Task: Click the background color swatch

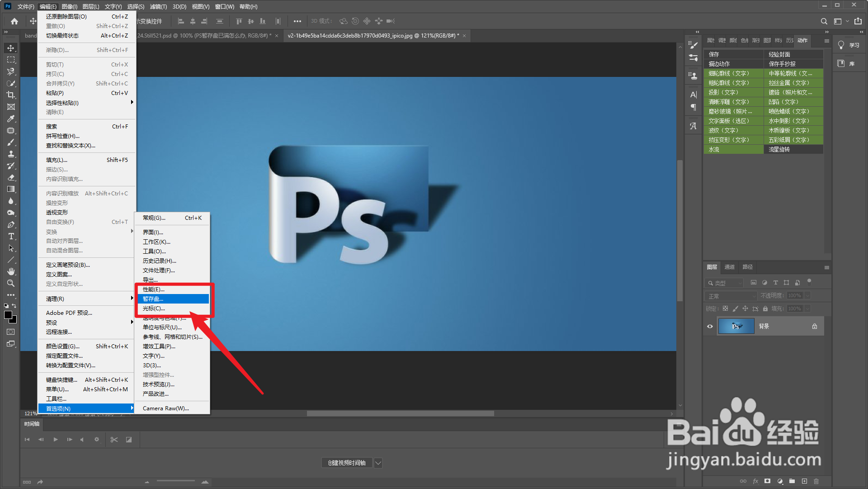Action: 14,320
